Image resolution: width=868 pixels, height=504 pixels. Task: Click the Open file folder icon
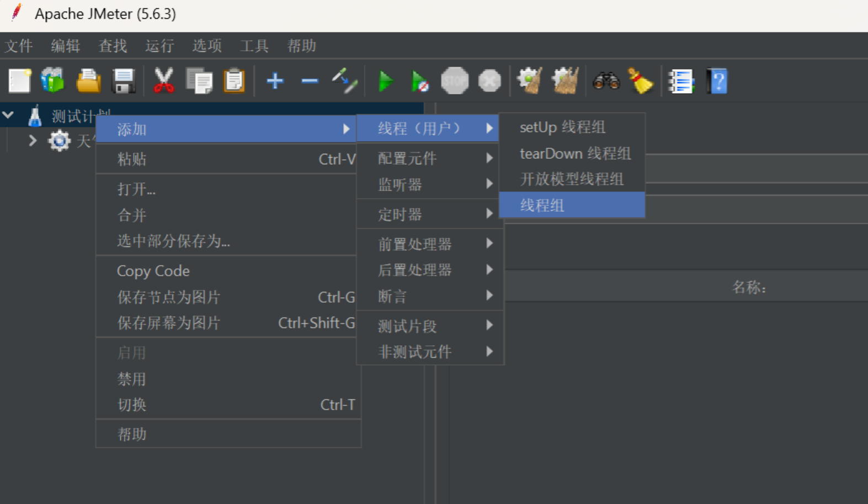88,82
